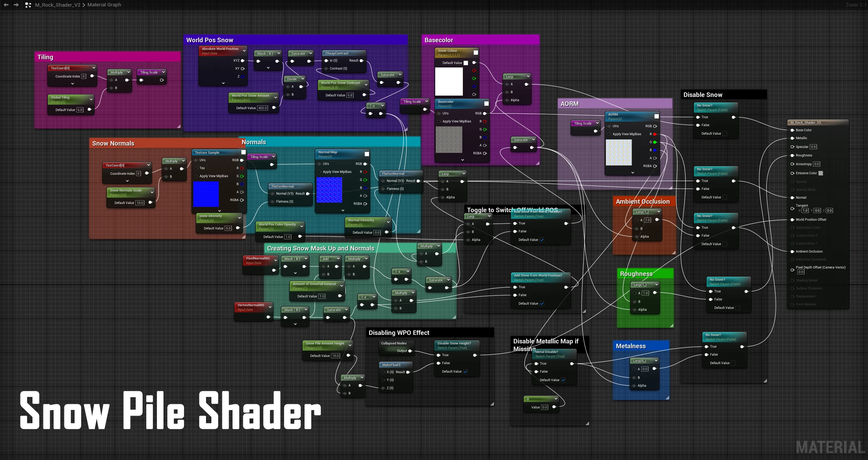Collapse the Snow Normals Scale chevron
Image resolution: width=868 pixels, height=460 pixels.
(x=152, y=192)
